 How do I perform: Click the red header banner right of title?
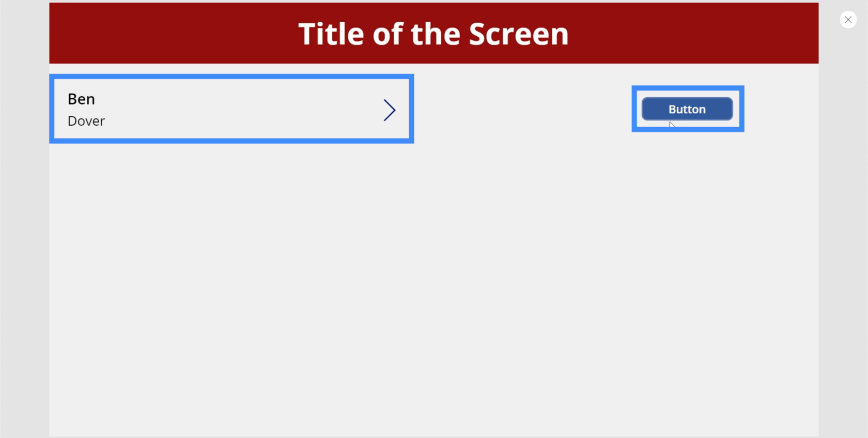point(693,34)
